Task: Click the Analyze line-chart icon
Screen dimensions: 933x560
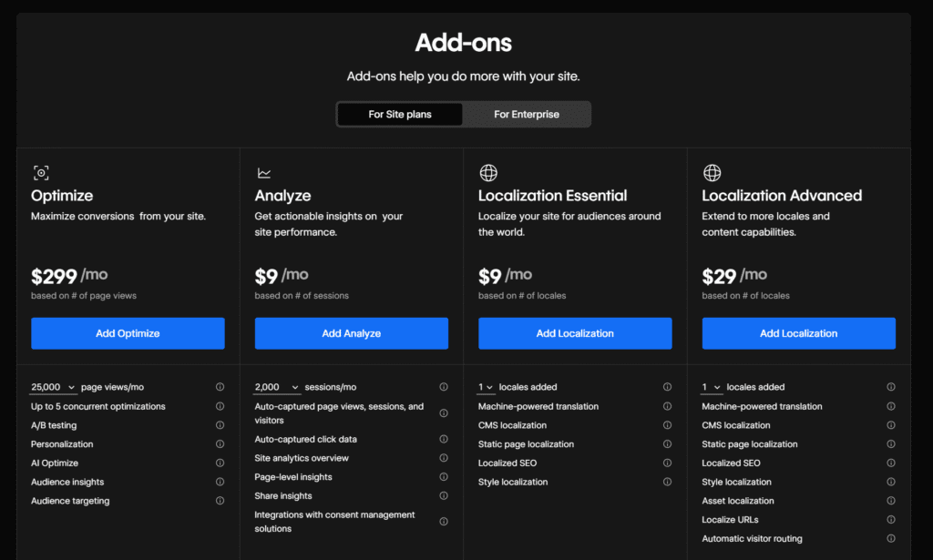Action: 264,172
